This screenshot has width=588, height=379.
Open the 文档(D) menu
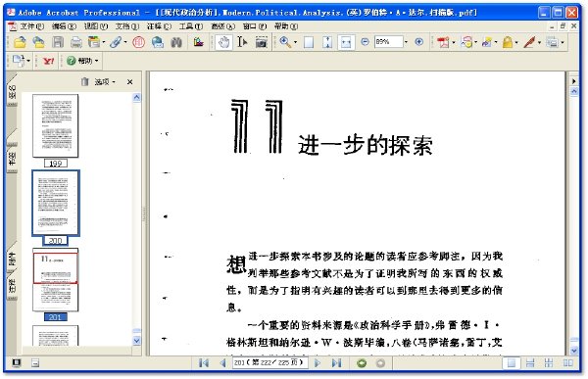[x=127, y=26]
